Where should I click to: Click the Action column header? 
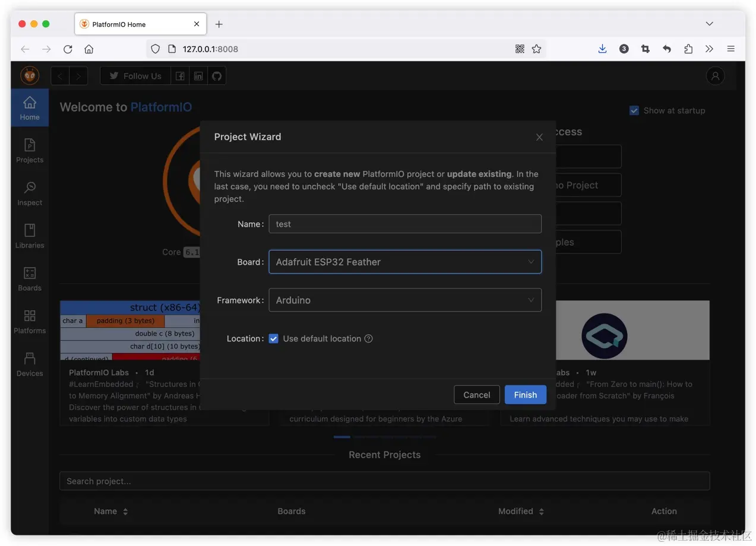(x=664, y=511)
